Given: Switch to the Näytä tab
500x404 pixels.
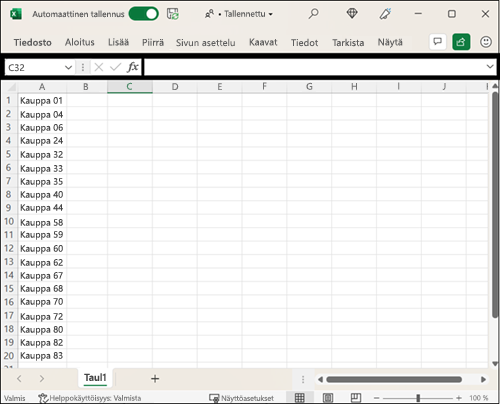Looking at the screenshot, I should (x=390, y=42).
